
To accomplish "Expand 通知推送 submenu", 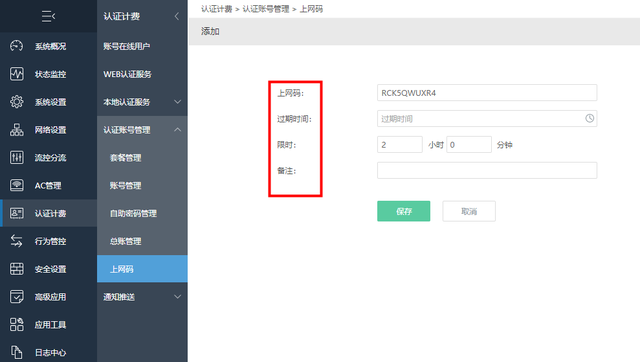I will (178, 297).
